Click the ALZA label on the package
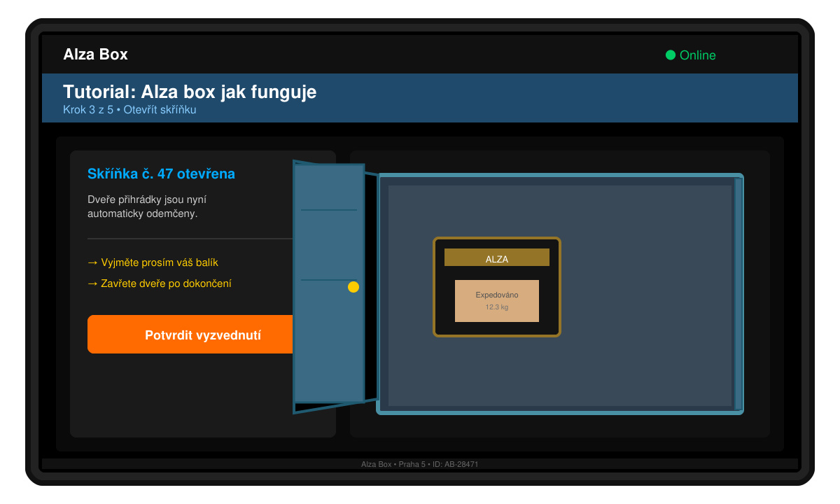This screenshot has height=504, width=840. [x=497, y=258]
